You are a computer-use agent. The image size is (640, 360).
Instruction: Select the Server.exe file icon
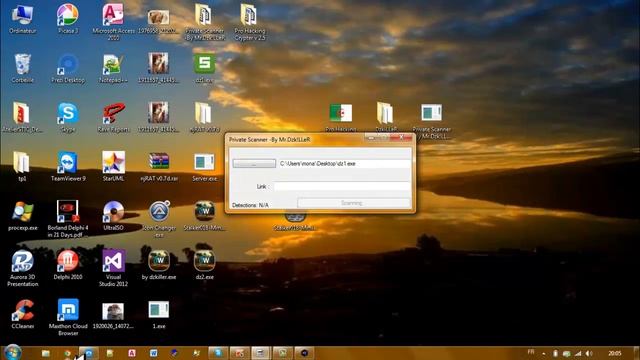204,166
